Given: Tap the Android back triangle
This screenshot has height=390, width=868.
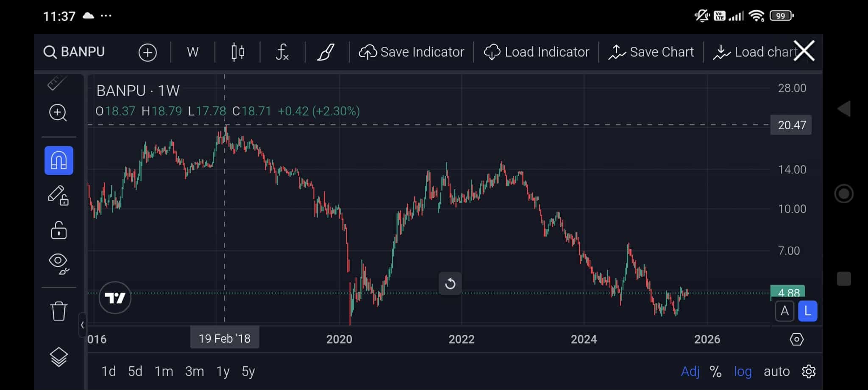Looking at the screenshot, I should 844,109.
